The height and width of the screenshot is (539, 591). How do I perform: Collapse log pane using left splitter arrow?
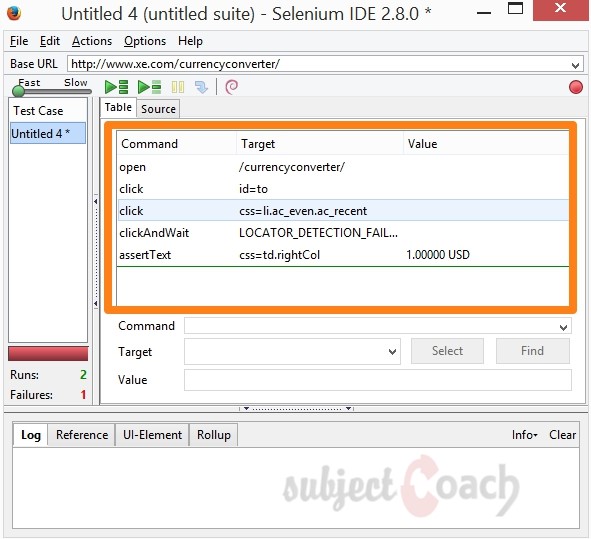246,408
